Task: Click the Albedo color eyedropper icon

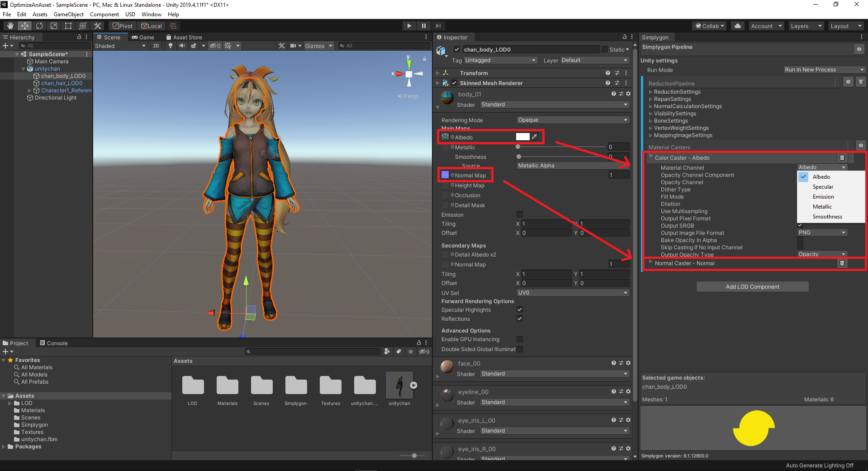Action: pyautogui.click(x=535, y=137)
